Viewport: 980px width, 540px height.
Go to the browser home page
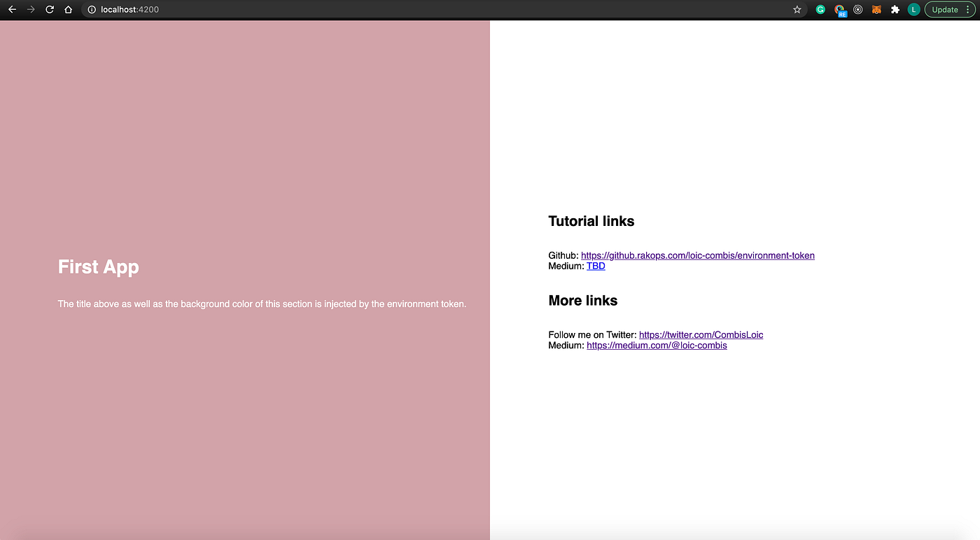(x=67, y=9)
